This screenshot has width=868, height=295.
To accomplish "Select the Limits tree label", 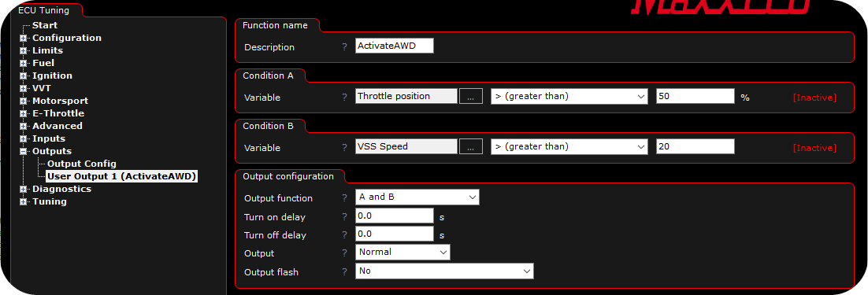I will click(x=47, y=51).
